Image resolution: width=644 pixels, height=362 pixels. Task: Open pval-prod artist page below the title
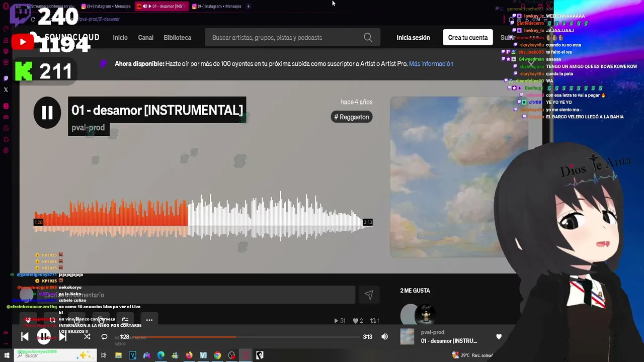(88, 128)
